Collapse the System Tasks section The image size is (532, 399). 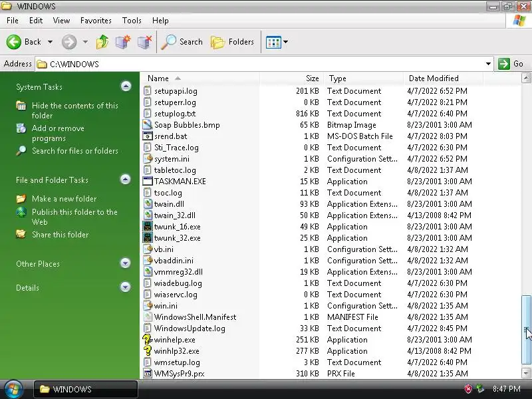126,86
